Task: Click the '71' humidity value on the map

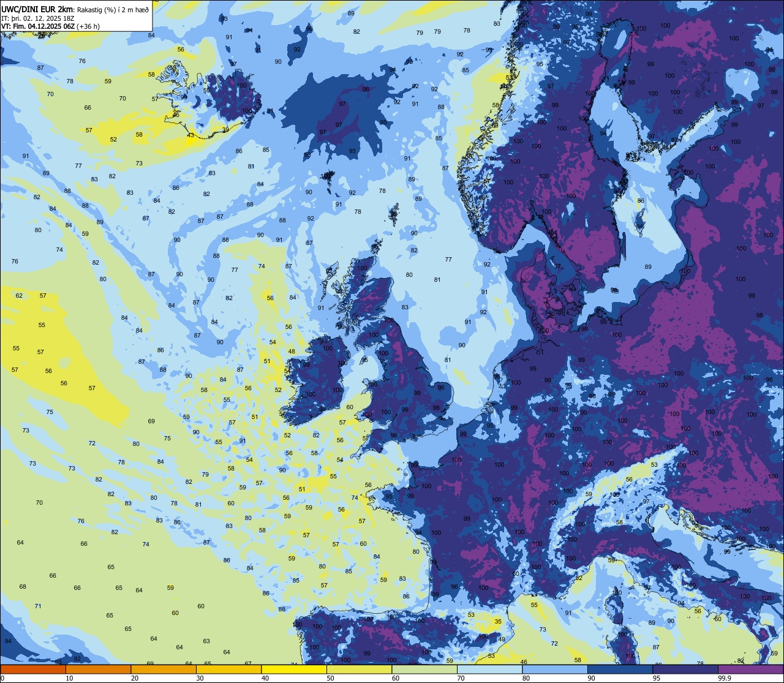Action: tap(38, 606)
